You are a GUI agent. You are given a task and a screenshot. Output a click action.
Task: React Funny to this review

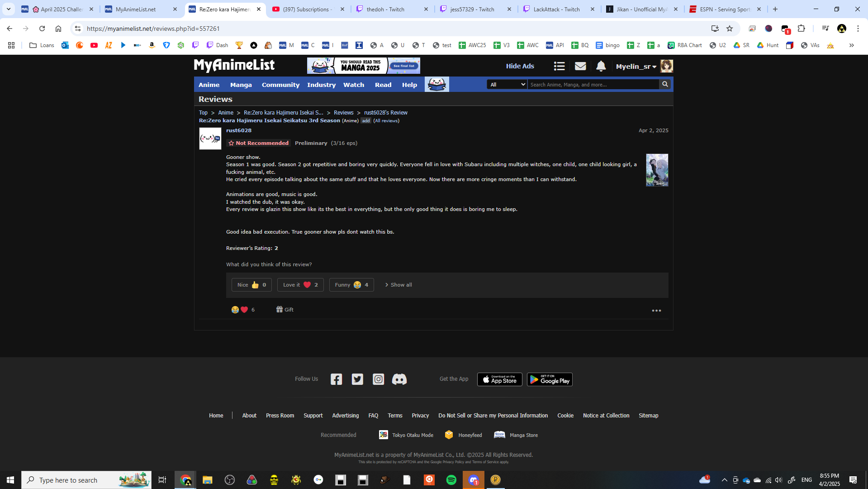pos(351,285)
